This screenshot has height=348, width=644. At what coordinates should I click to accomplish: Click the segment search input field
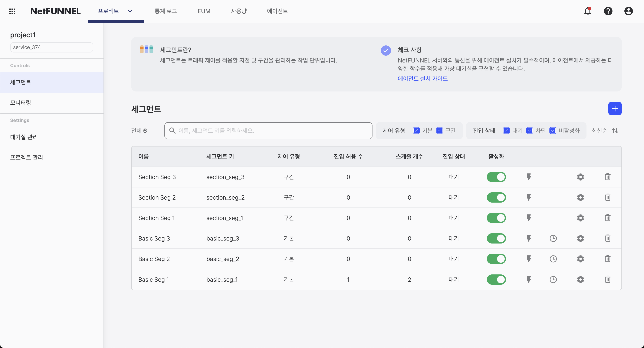tap(268, 130)
